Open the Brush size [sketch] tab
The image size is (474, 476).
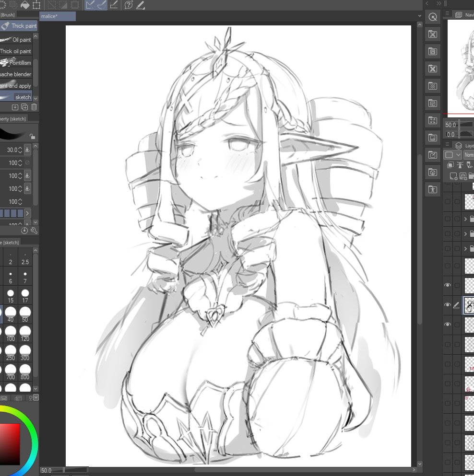coord(10,242)
